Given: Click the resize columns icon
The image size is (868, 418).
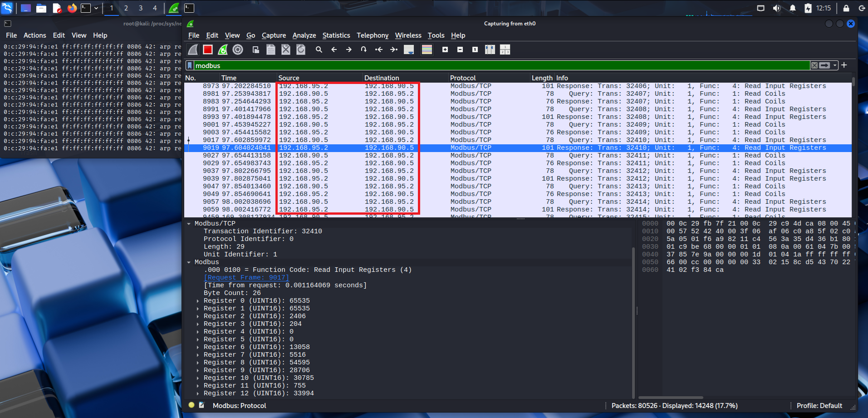Looking at the screenshot, I should click(x=490, y=49).
